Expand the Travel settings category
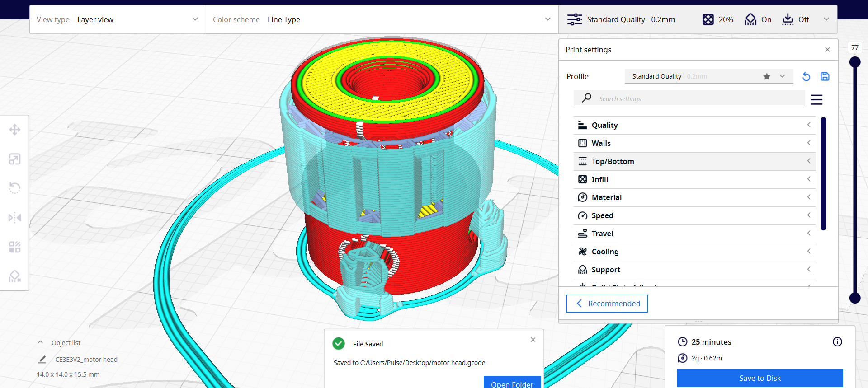This screenshot has height=388, width=868. 694,234
